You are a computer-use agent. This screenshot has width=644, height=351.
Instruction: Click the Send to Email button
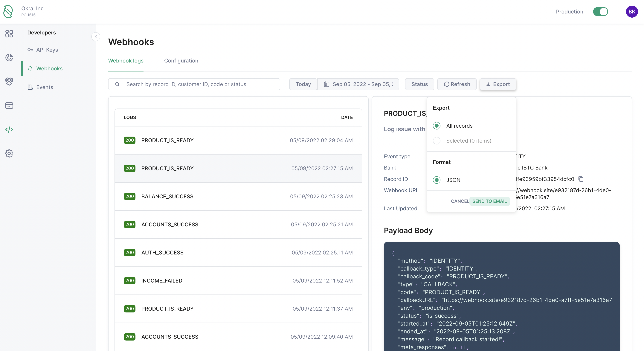coord(489,201)
